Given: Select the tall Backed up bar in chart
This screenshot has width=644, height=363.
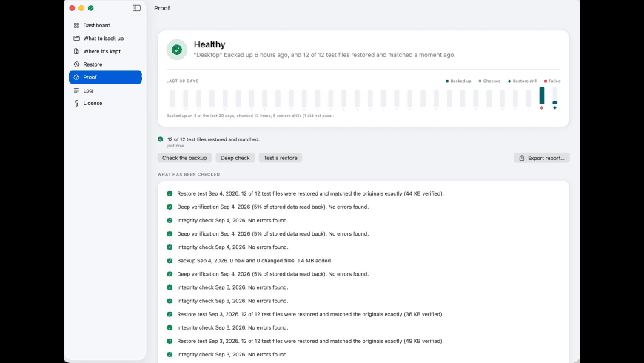Looking at the screenshot, I should click(542, 96).
